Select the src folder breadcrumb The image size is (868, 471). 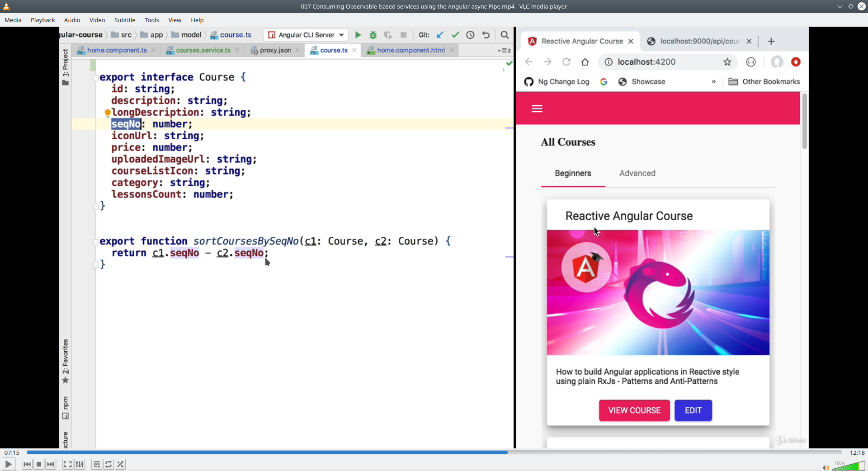pyautogui.click(x=122, y=35)
